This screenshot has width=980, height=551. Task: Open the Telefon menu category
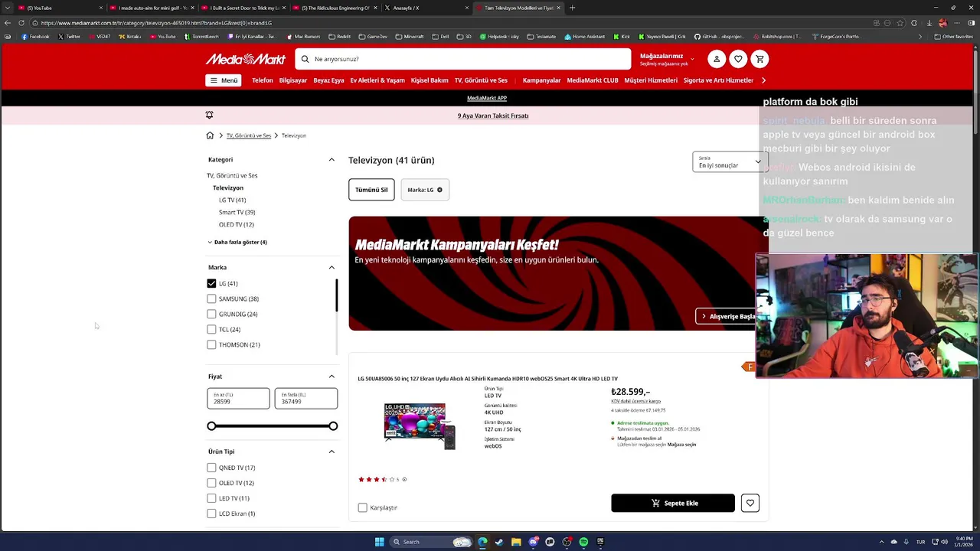(x=263, y=80)
